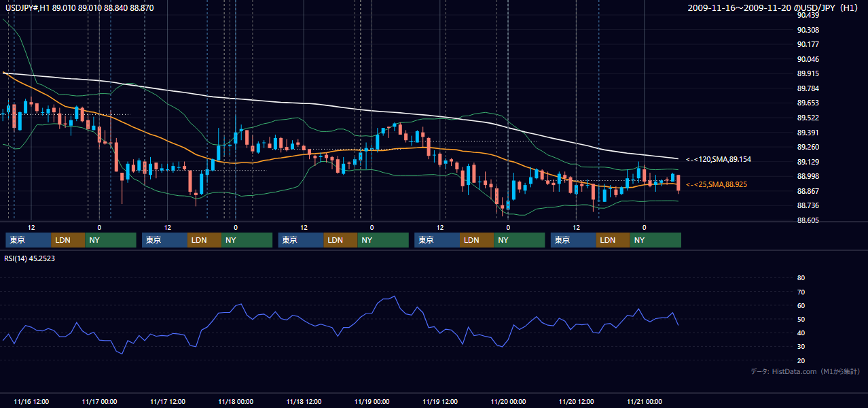This screenshot has width=868, height=408.
Task: Select the 2009-11-16〜2009-11-20 のUSD/JPY（H1） heading
Action: (x=774, y=7)
